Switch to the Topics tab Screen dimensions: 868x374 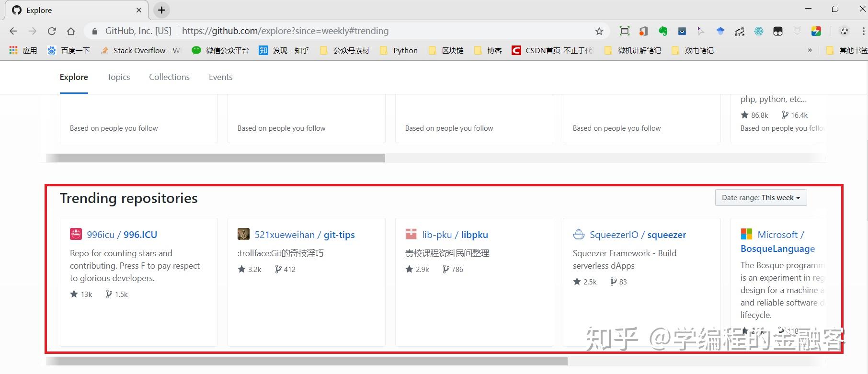[118, 77]
